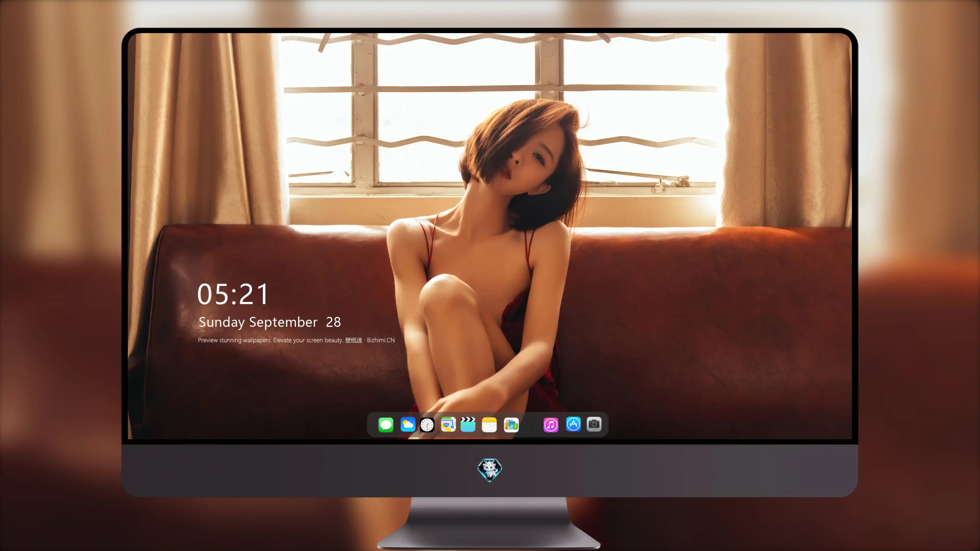Open the Weather app icon

[x=408, y=424]
